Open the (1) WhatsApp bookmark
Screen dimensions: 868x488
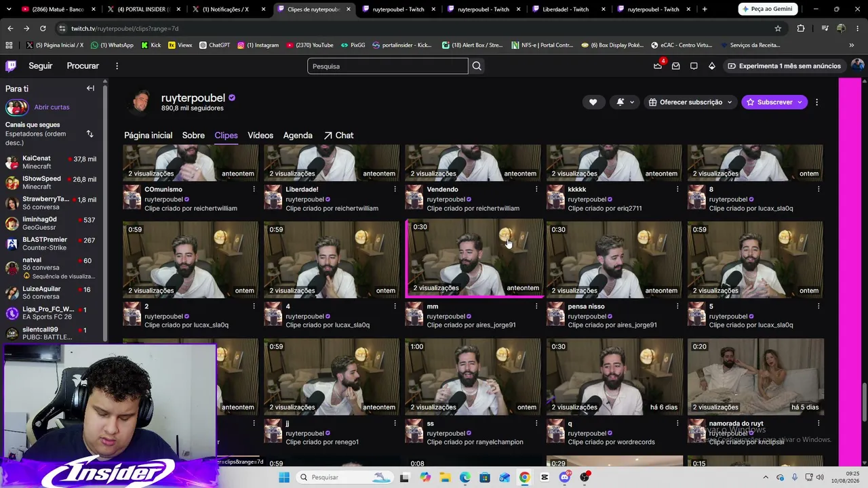112,45
